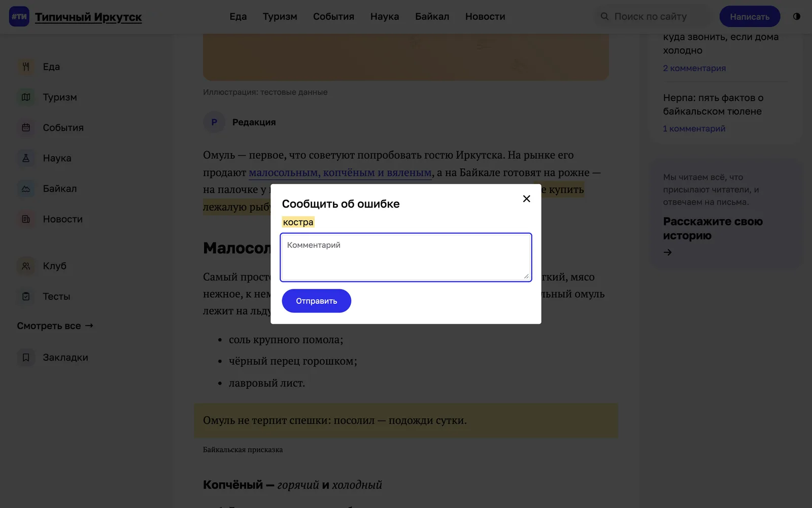Click Расскажите свою историю heading
The height and width of the screenshot is (508, 812).
pyautogui.click(x=713, y=229)
